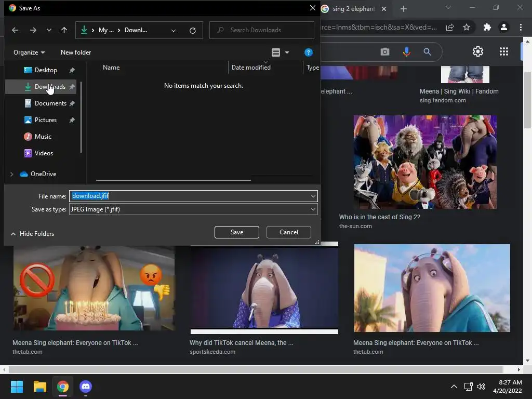Cancel the Save As dialog

click(289, 232)
